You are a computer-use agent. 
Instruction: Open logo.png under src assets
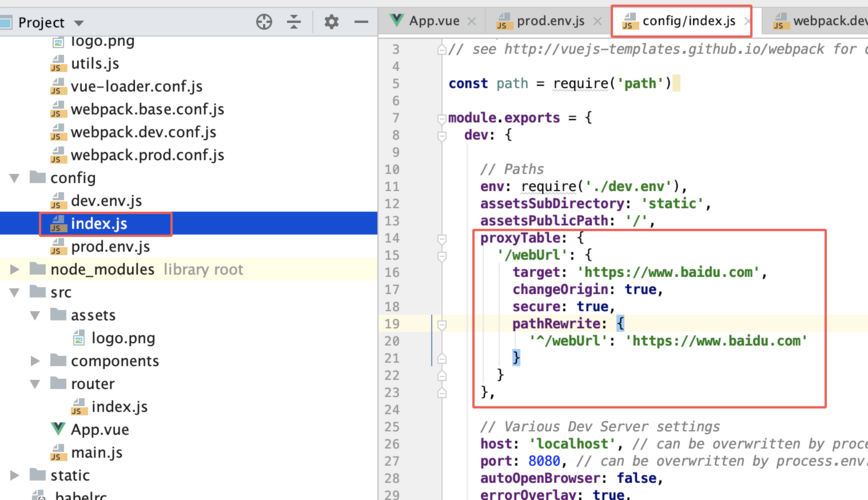tap(123, 338)
